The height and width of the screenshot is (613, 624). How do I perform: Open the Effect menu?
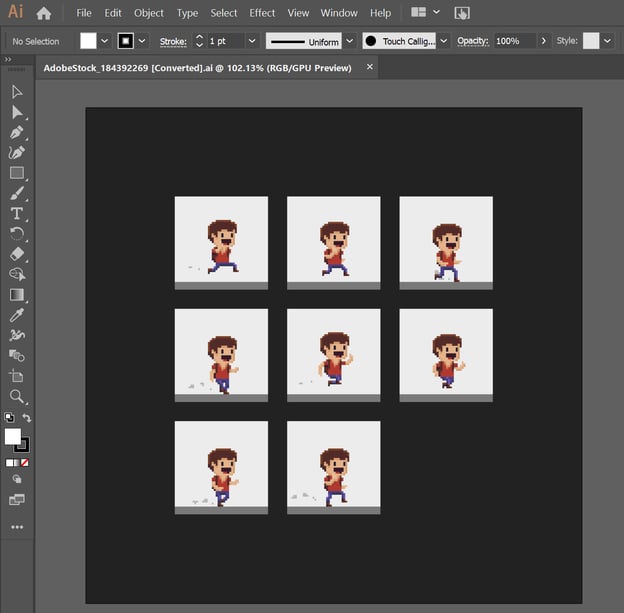tap(262, 13)
